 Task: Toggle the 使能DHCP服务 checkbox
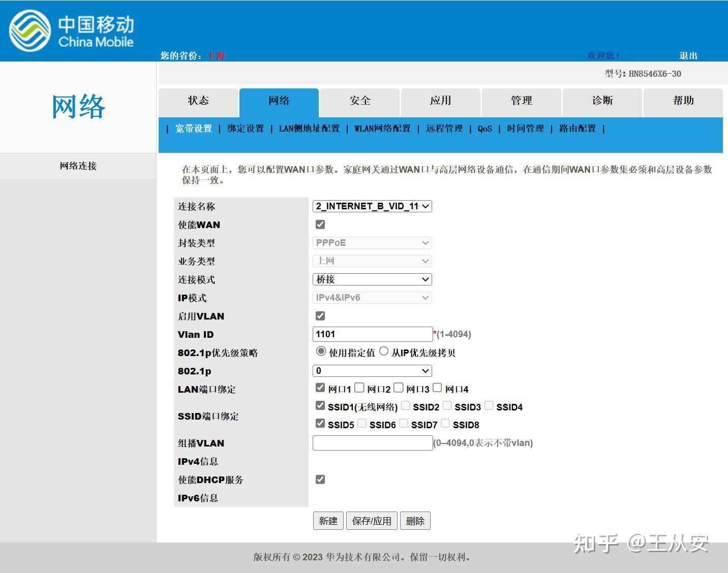coord(320,480)
